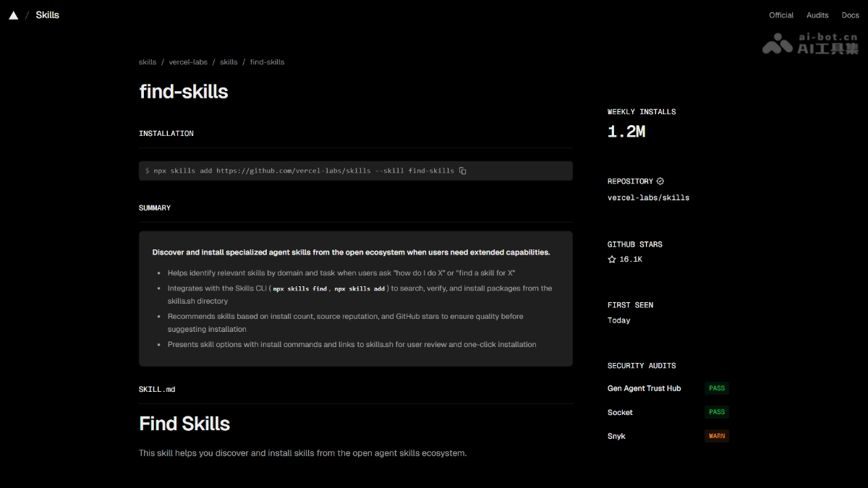This screenshot has height=488, width=868.
Task: Open the Socket security audit
Action: pyautogui.click(x=620, y=412)
